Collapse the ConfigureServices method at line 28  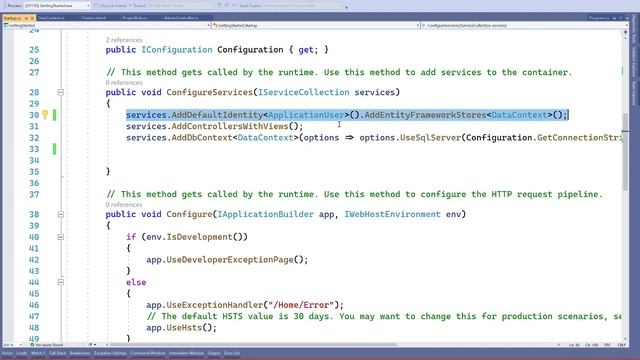[x=60, y=92]
